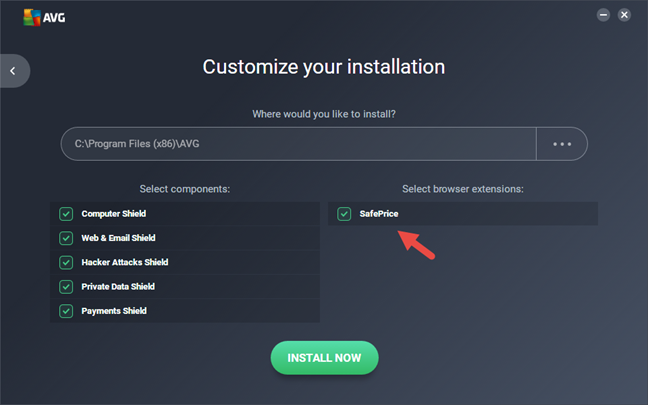Click the Web & Email Shield label
The image size is (648, 405).
(118, 238)
